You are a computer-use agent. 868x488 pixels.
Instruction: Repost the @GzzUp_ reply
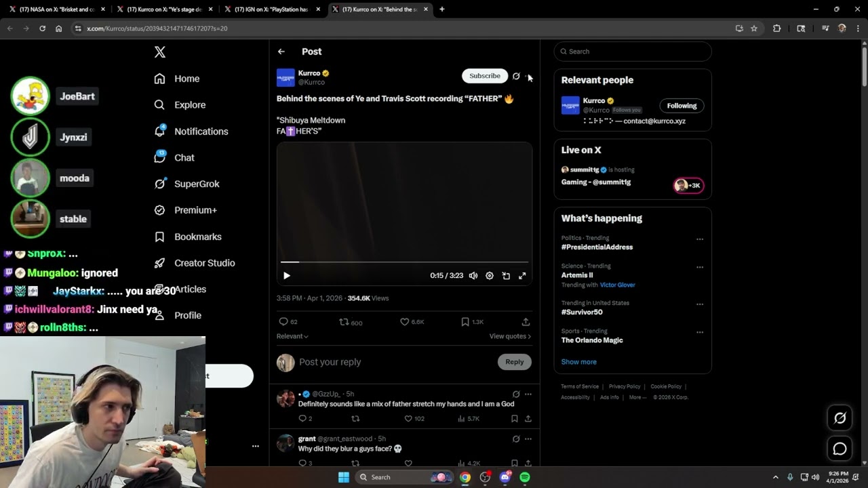pos(355,419)
